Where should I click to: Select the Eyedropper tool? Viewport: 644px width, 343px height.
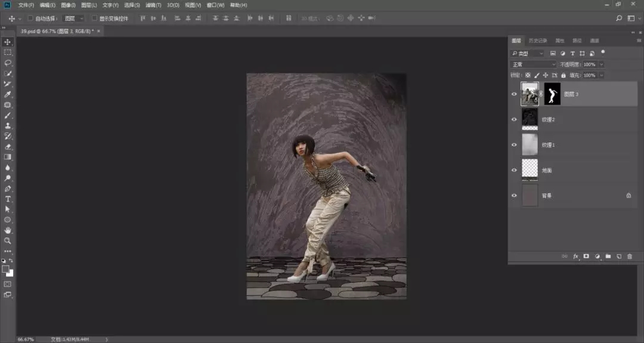(x=8, y=94)
